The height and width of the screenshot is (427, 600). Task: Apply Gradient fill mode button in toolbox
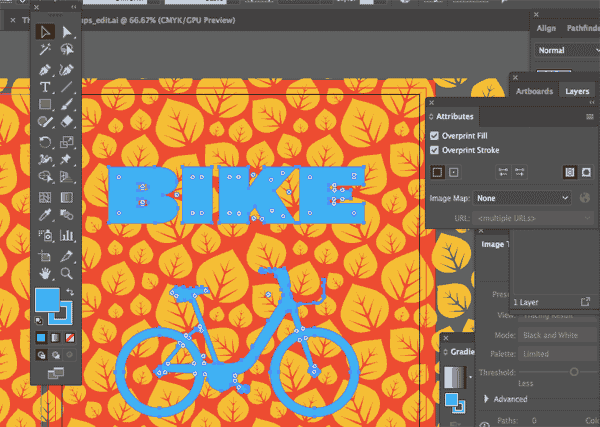click(55, 337)
